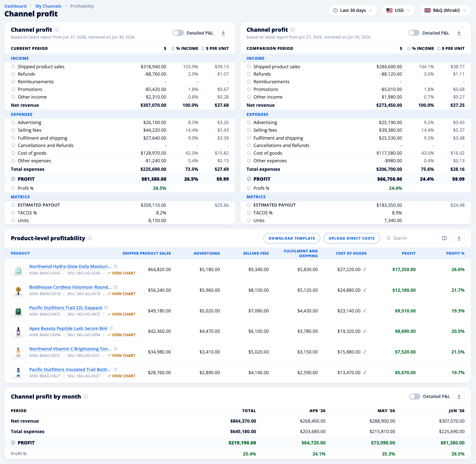Download the comparison period channel profit report
The height and width of the screenshot is (464, 476).
tap(459, 33)
